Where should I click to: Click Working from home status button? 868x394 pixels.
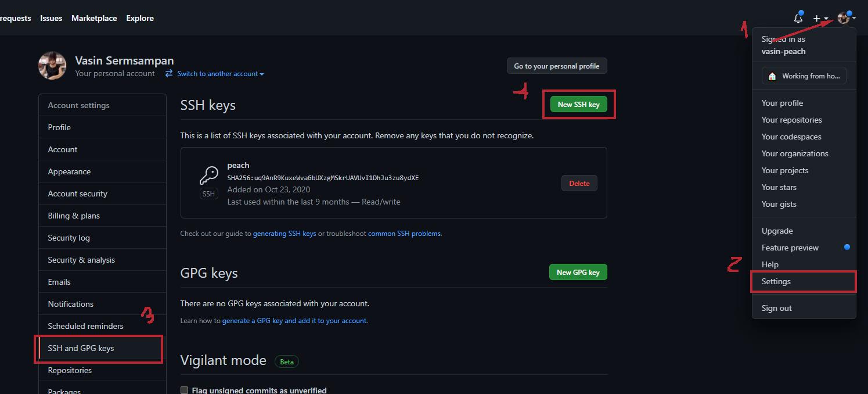pos(804,76)
